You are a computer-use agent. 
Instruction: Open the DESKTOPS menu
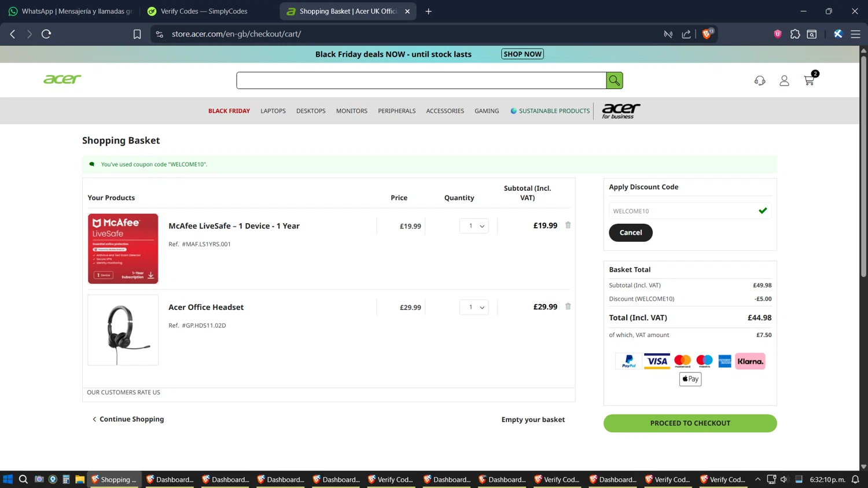(x=311, y=111)
